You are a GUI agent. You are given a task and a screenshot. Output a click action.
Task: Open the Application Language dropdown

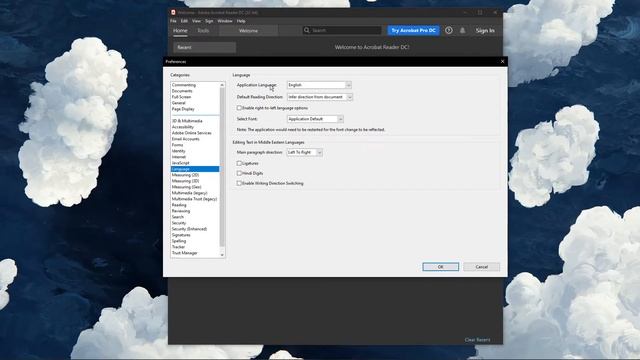[x=319, y=85]
